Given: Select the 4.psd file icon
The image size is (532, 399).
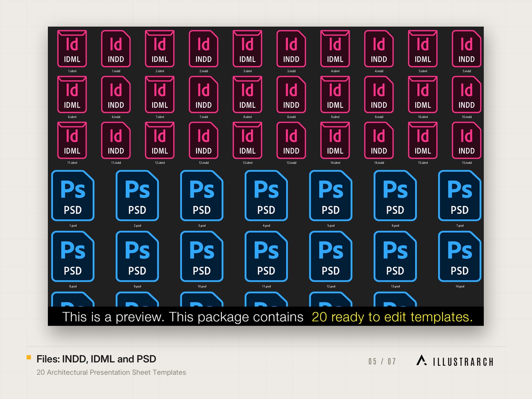Looking at the screenshot, I should pos(266,196).
